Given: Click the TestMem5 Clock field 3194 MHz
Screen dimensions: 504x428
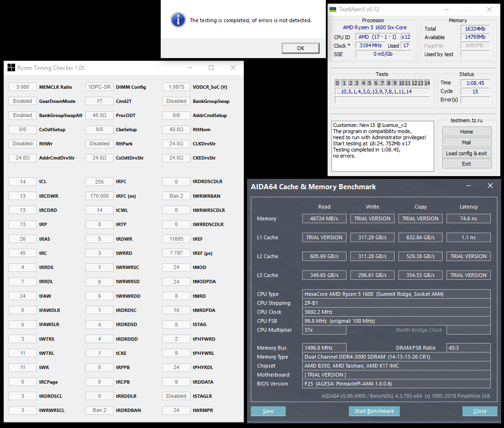Looking at the screenshot, I should click(370, 45).
